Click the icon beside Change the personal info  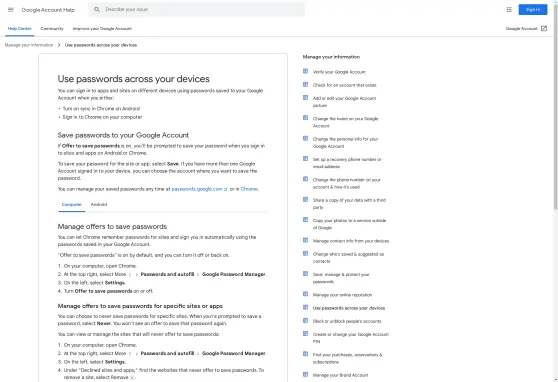305,138
